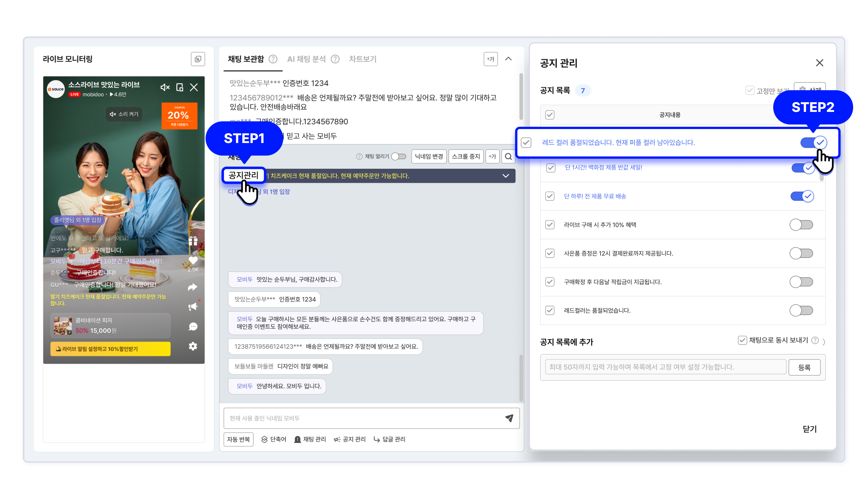Screen dimensions: 868x499
Task: Click the 닉네임 변경 button
Action: (x=429, y=156)
